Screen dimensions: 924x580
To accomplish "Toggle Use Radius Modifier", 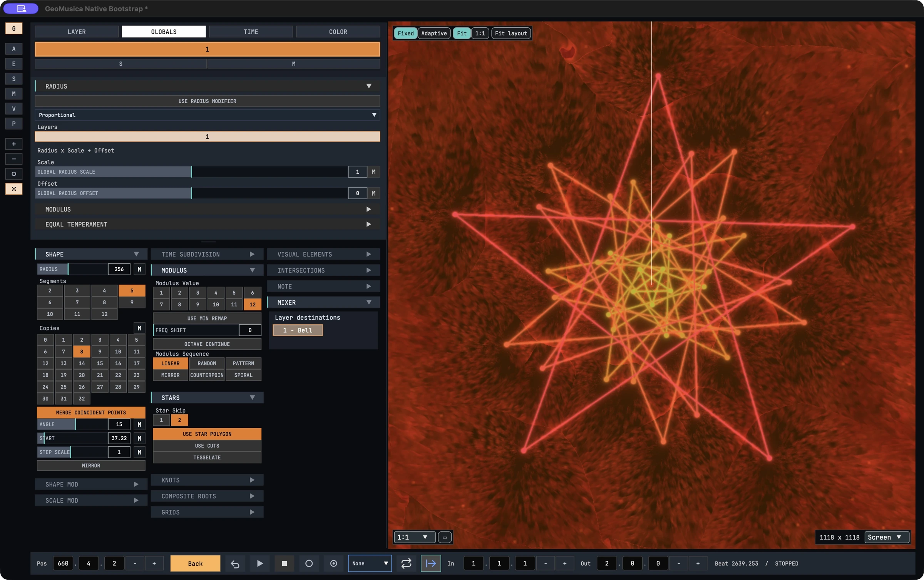I will [207, 101].
